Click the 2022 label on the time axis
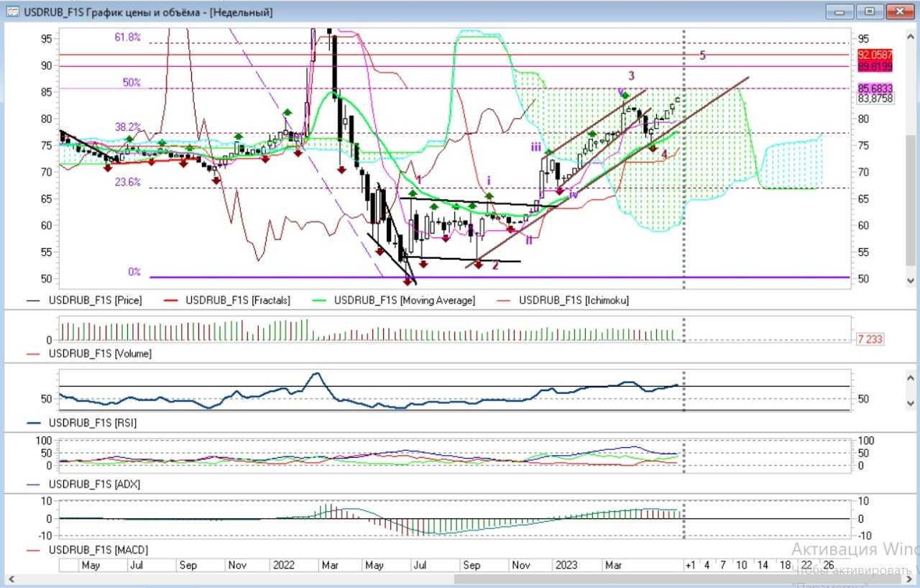Image resolution: width=920 pixels, height=588 pixels. click(x=284, y=566)
